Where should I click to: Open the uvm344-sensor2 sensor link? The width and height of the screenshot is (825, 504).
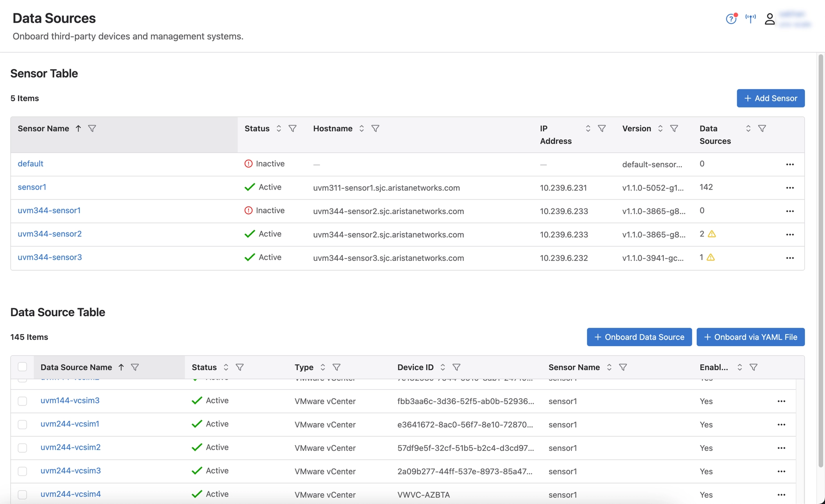pyautogui.click(x=50, y=234)
